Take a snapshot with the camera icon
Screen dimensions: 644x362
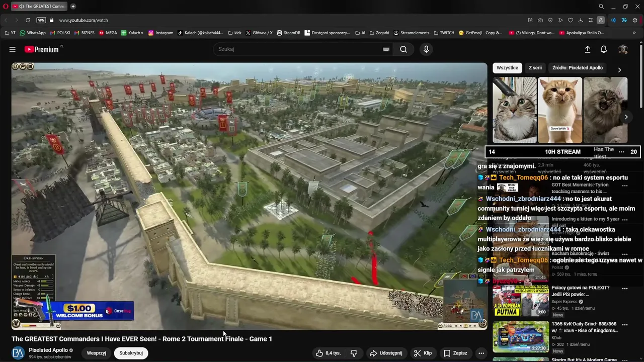point(540,20)
